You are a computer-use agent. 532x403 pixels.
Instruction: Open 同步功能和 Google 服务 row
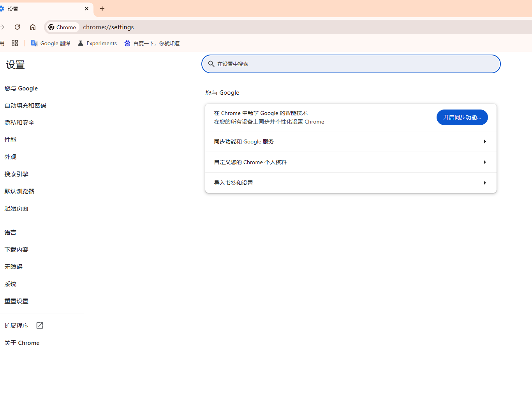(351, 141)
